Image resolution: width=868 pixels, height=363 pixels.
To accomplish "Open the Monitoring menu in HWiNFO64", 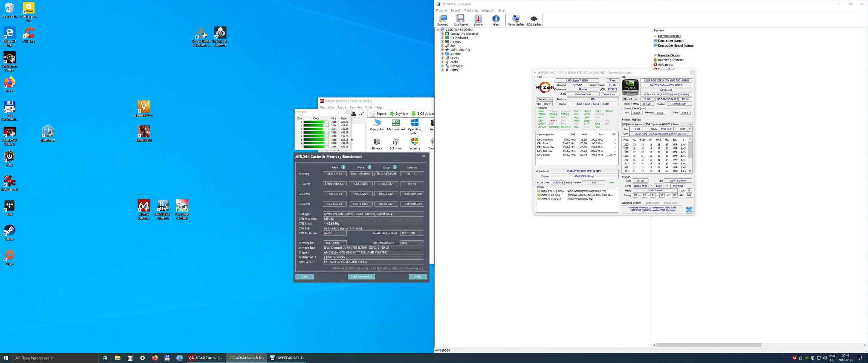I will pos(471,10).
